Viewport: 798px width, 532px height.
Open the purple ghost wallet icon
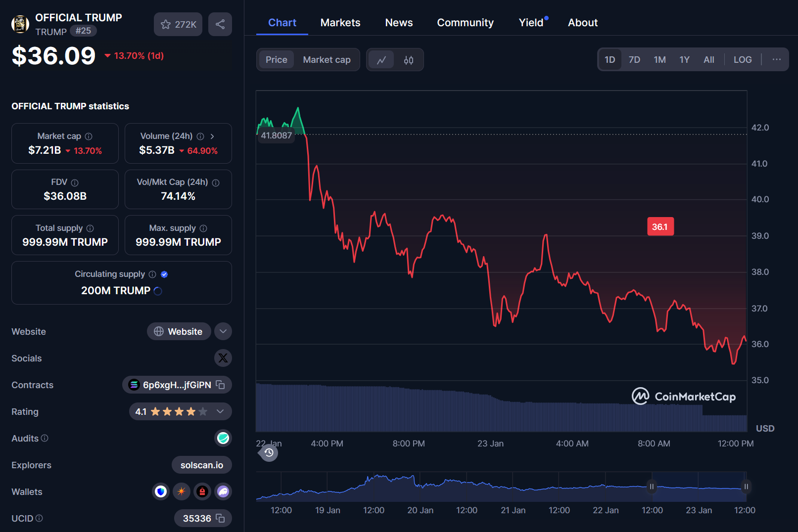(x=223, y=491)
